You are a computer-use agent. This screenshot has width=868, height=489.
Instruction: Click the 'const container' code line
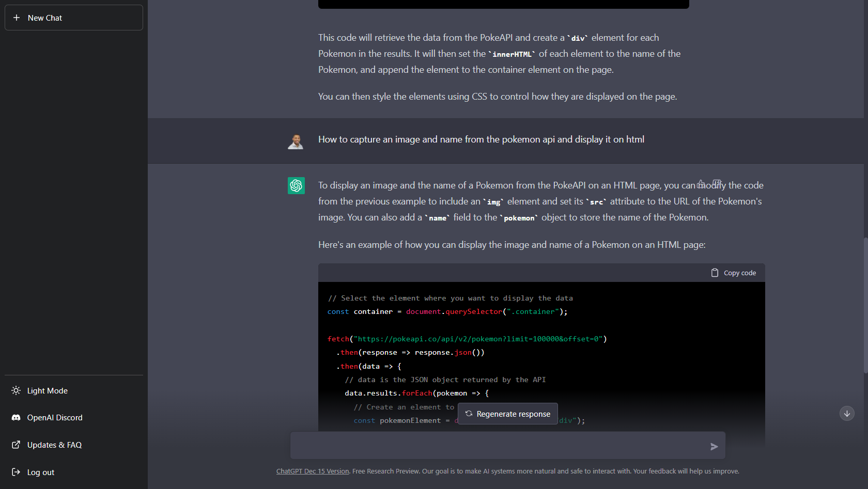pyautogui.click(x=447, y=311)
